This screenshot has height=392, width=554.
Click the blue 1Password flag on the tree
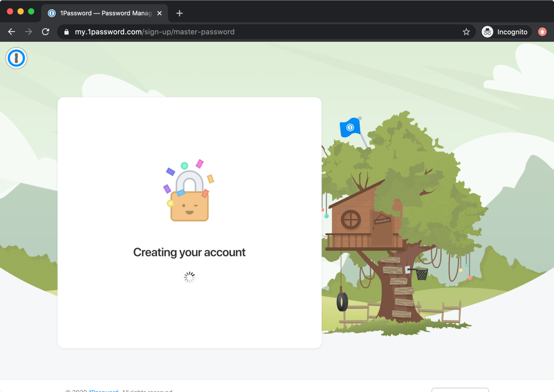[350, 128]
